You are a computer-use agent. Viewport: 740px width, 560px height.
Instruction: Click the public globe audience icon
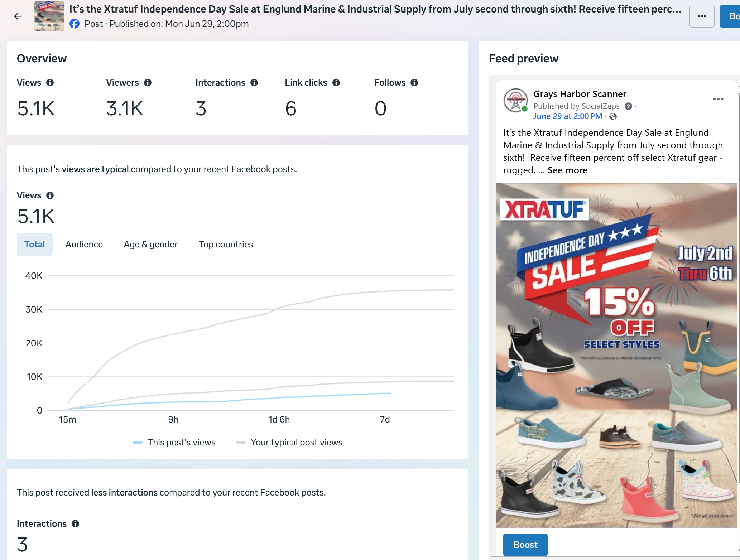pyautogui.click(x=613, y=117)
